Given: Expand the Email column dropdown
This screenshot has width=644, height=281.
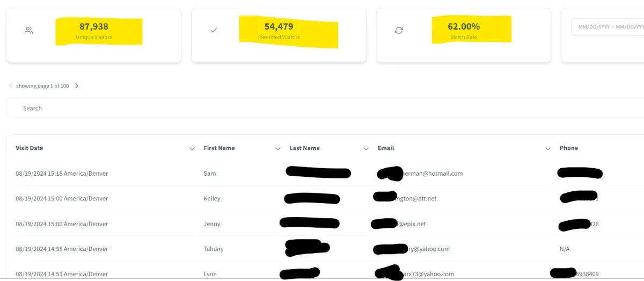Looking at the screenshot, I should coord(548,149).
